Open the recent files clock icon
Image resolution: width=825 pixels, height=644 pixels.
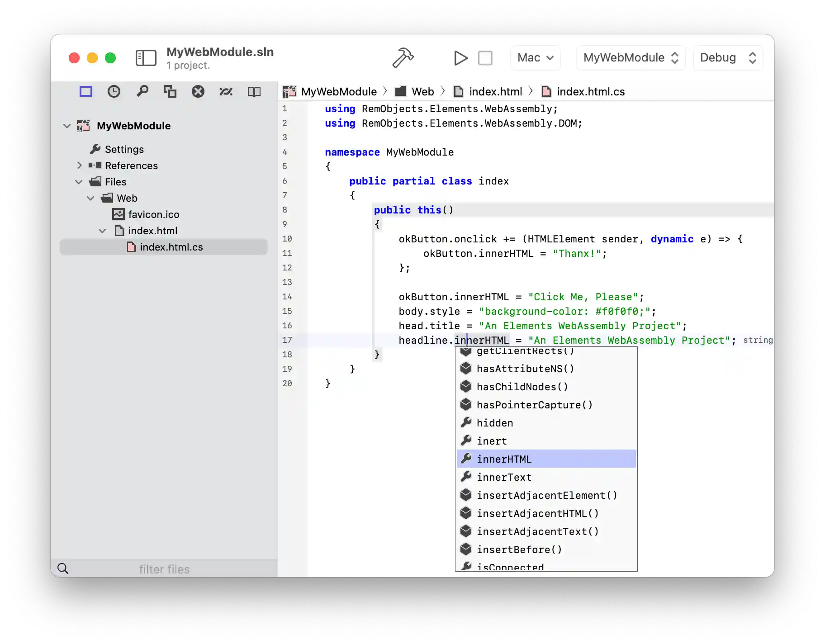point(114,92)
